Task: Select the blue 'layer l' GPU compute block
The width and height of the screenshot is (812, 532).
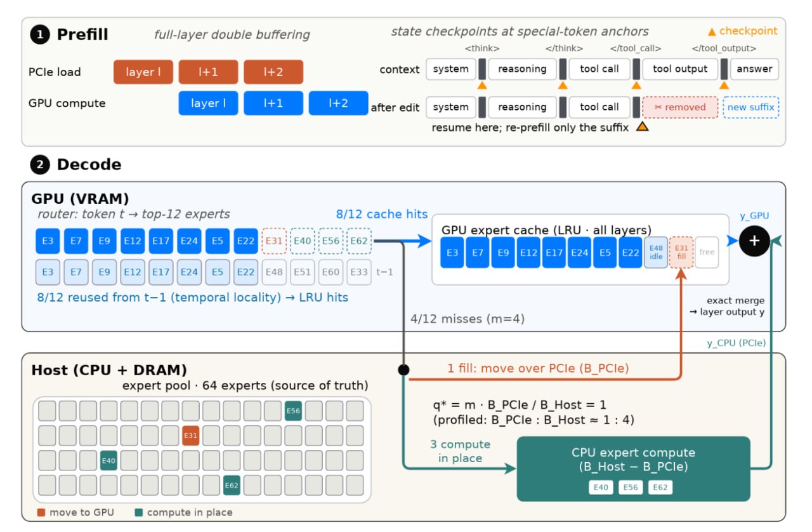Action: click(x=208, y=103)
